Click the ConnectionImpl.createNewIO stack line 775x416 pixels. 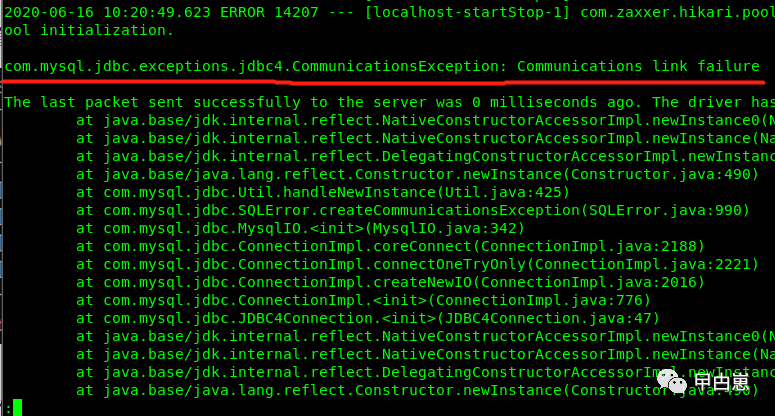390,282
